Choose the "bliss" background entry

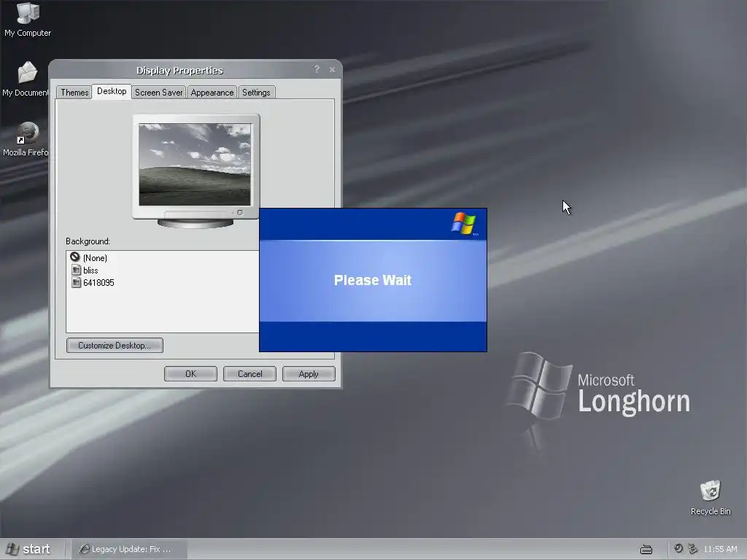(90, 271)
